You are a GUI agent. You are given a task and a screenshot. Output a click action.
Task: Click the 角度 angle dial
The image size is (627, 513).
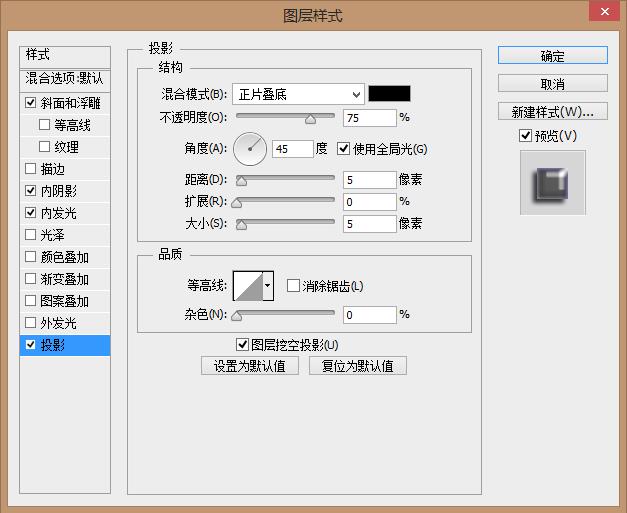[250, 149]
